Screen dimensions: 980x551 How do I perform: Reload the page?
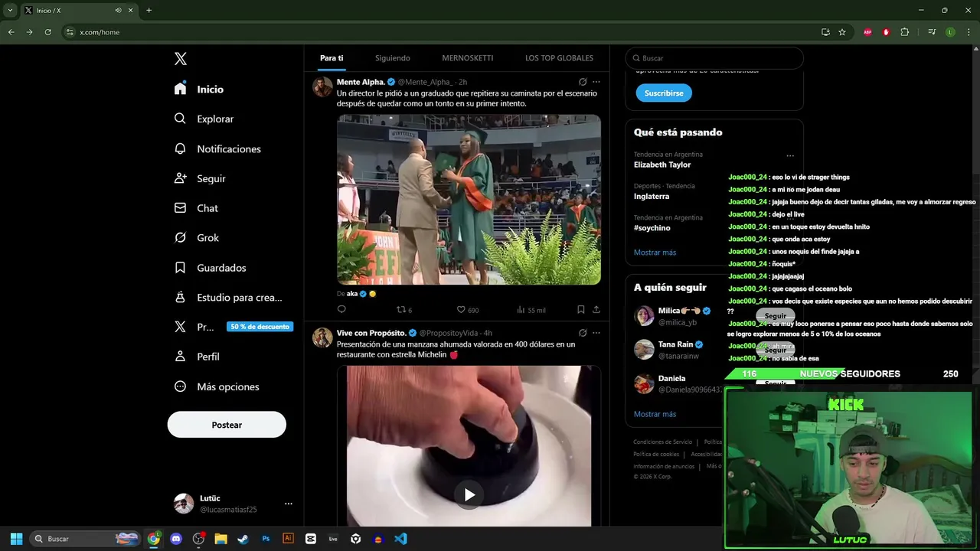47,32
